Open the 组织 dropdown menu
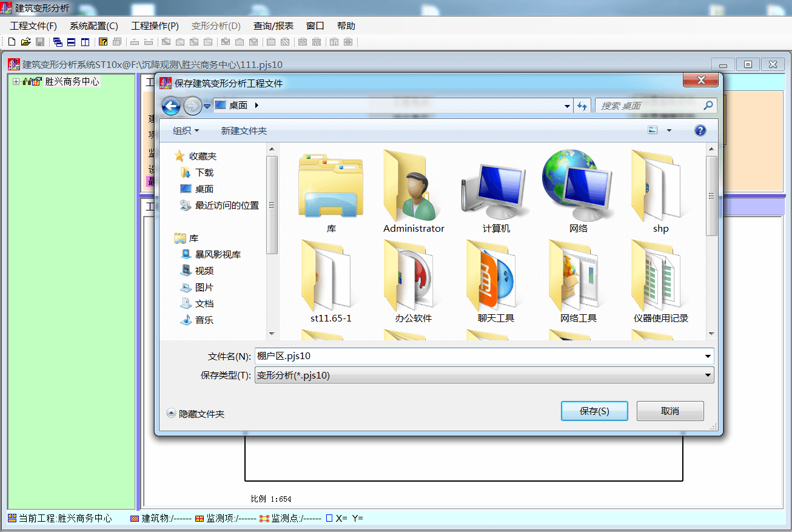This screenshot has height=532, width=792. (186, 131)
